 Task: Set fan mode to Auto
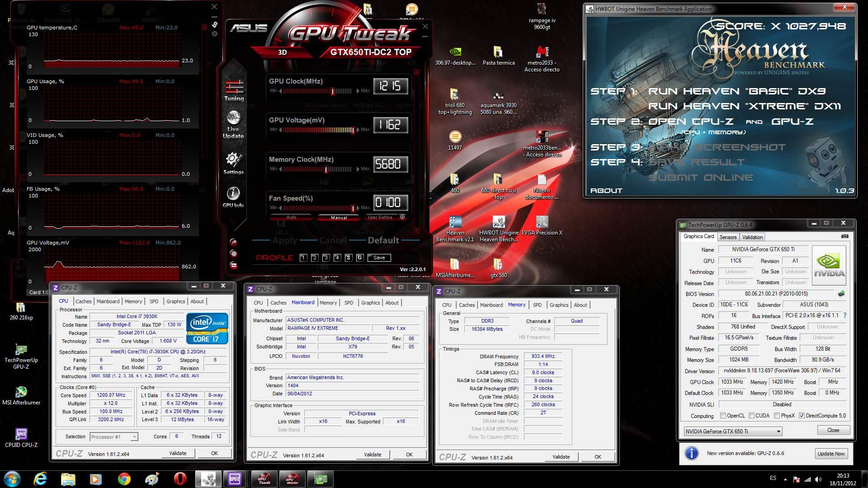tap(292, 217)
